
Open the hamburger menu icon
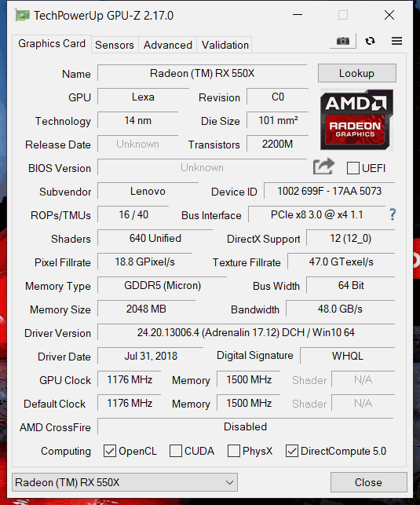click(x=396, y=41)
